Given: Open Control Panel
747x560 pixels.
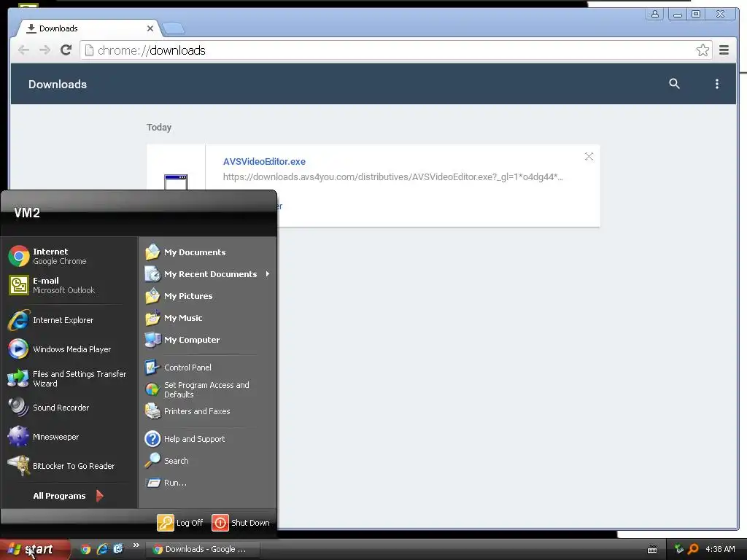Looking at the screenshot, I should pos(208,367).
